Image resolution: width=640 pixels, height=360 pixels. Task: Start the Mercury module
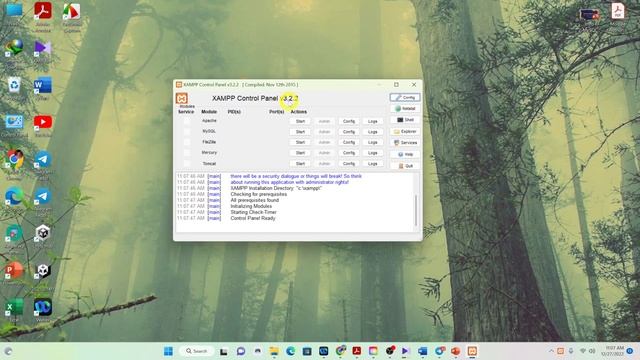300,153
